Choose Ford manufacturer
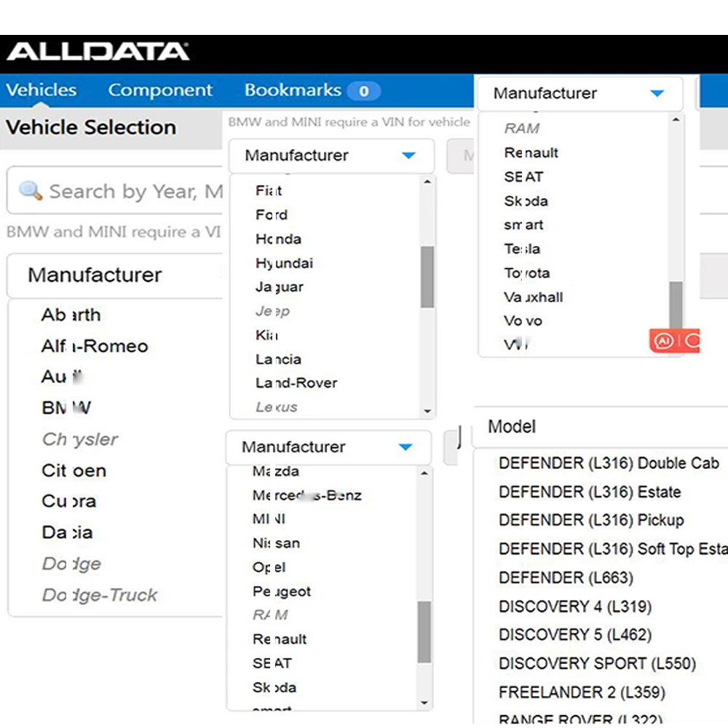728x728 pixels. (271, 215)
